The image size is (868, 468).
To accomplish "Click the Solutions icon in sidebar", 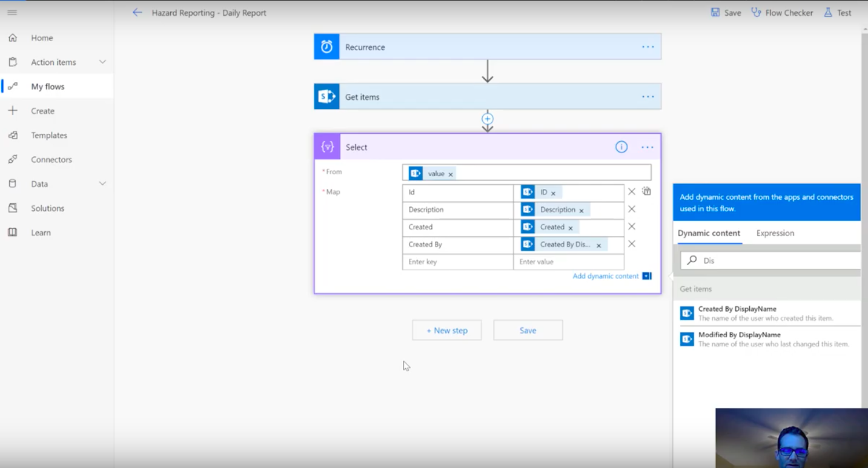I will click(13, 208).
